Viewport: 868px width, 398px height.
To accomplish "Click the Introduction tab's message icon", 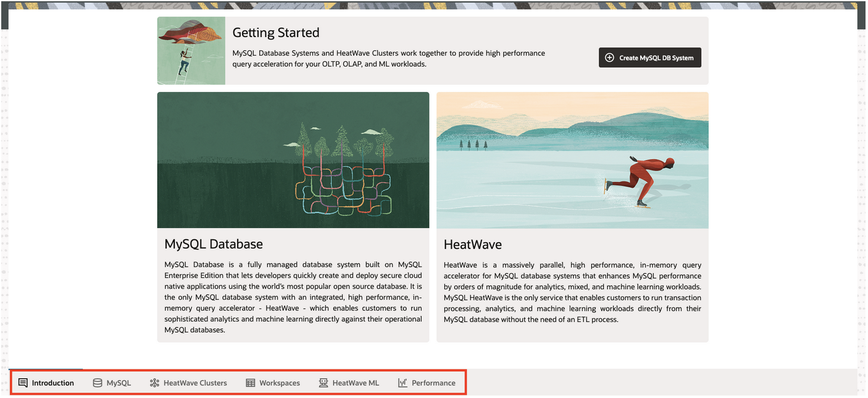I will pyautogui.click(x=23, y=383).
